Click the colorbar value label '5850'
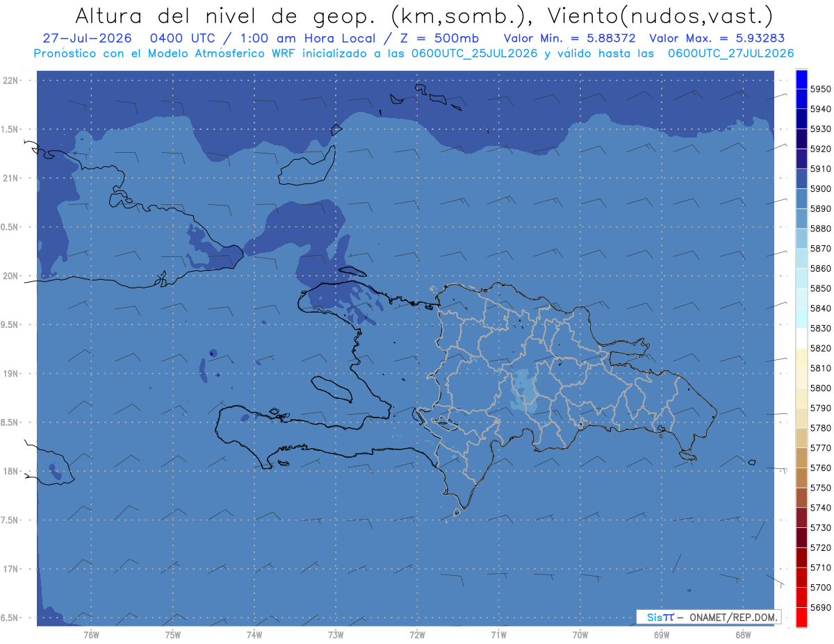Image resolution: width=834 pixels, height=644 pixels. pos(821,288)
